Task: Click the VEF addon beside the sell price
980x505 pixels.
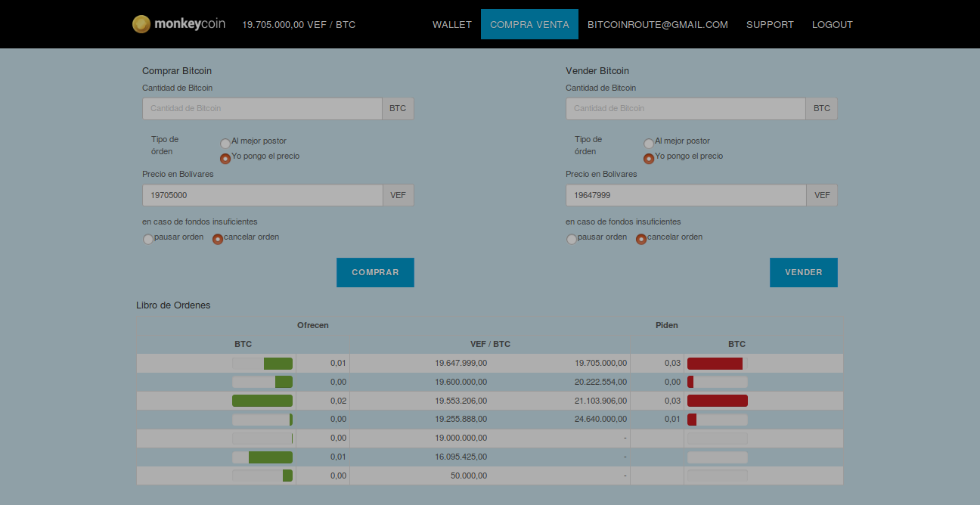Action: (x=822, y=195)
